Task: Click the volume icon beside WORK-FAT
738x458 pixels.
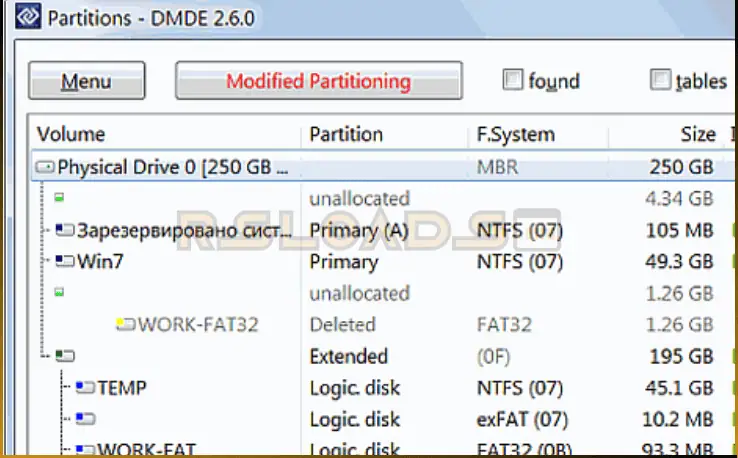Action: pyautogui.click(x=85, y=450)
